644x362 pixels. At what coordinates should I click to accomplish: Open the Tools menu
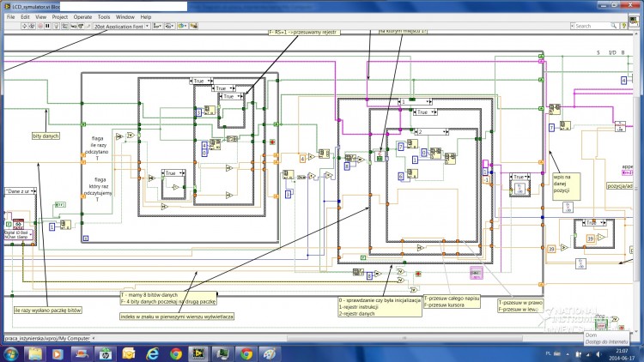pos(104,17)
